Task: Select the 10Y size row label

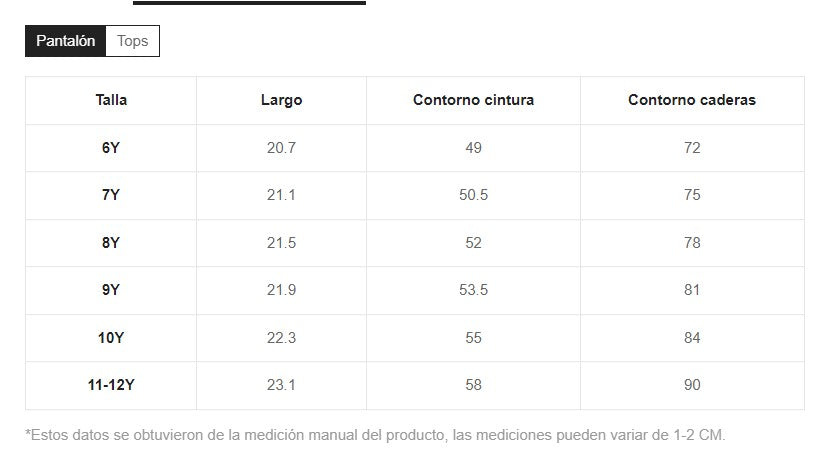Action: tap(111, 338)
